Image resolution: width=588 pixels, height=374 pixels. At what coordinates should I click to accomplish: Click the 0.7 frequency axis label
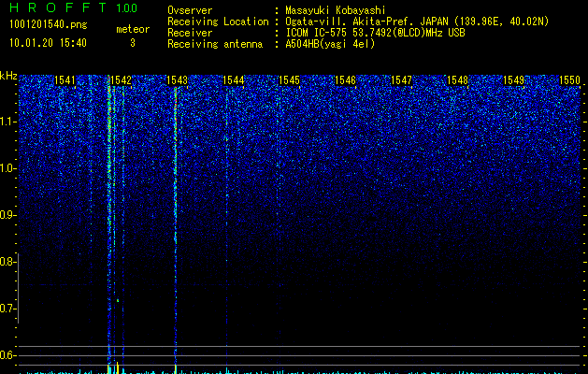pyautogui.click(x=7, y=309)
